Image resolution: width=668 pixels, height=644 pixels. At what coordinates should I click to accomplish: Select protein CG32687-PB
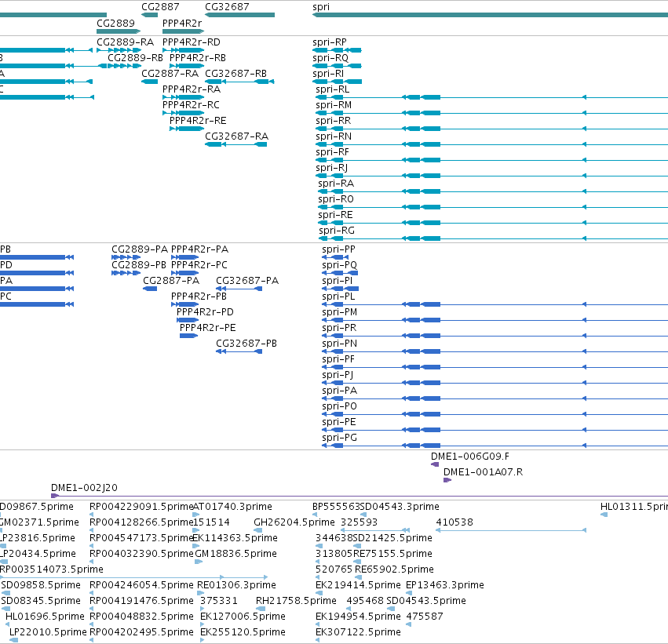(246, 344)
